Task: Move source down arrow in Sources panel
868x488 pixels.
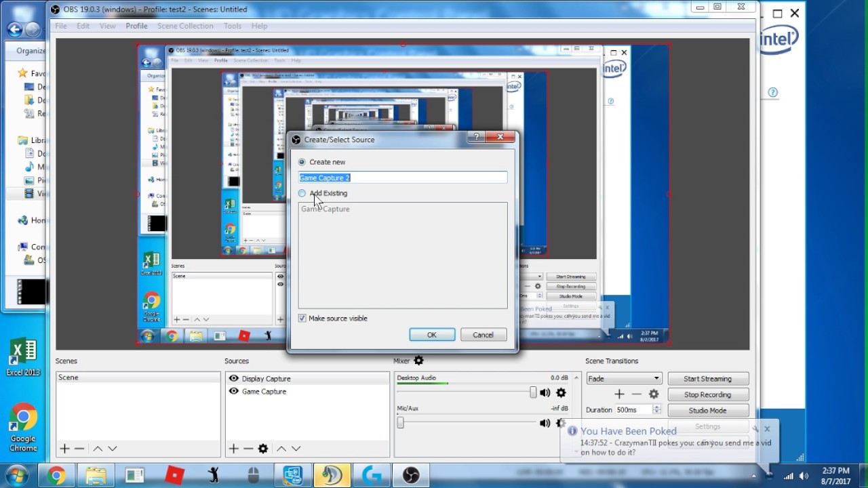Action: tap(296, 449)
